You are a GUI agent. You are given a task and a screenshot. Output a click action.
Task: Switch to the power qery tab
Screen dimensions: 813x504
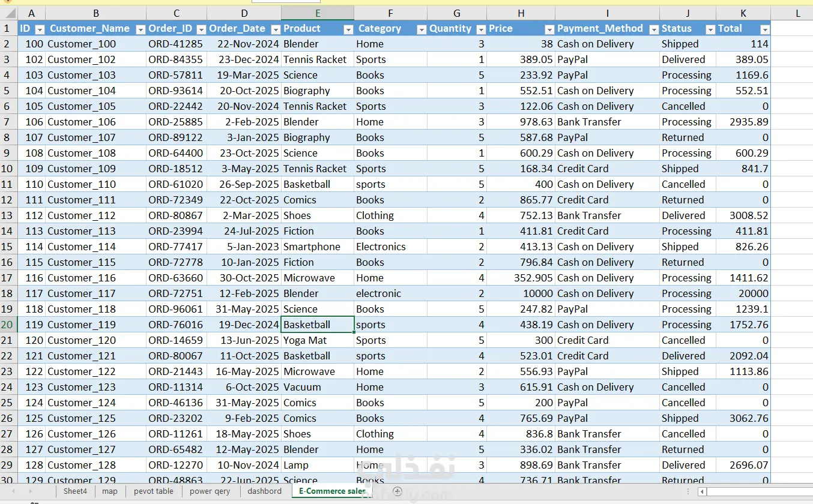click(x=210, y=491)
